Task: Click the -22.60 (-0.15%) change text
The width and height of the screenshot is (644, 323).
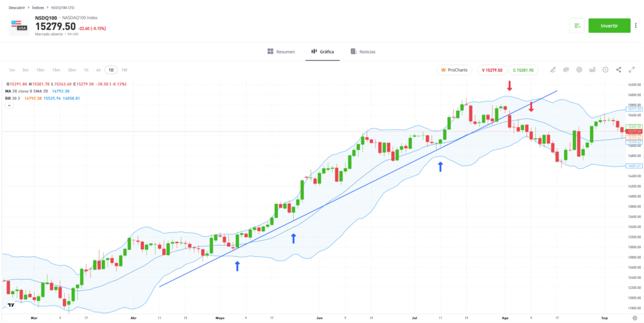Action: 92,28
